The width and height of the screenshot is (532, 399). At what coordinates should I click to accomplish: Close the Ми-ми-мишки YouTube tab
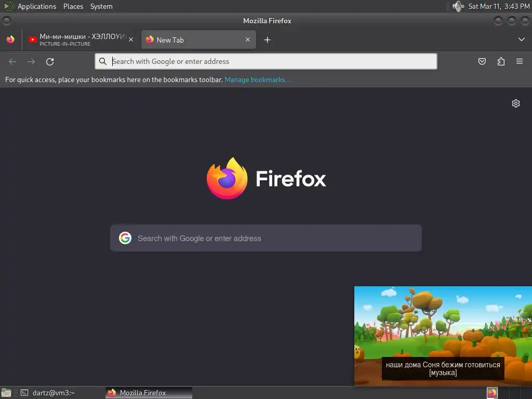(x=131, y=39)
